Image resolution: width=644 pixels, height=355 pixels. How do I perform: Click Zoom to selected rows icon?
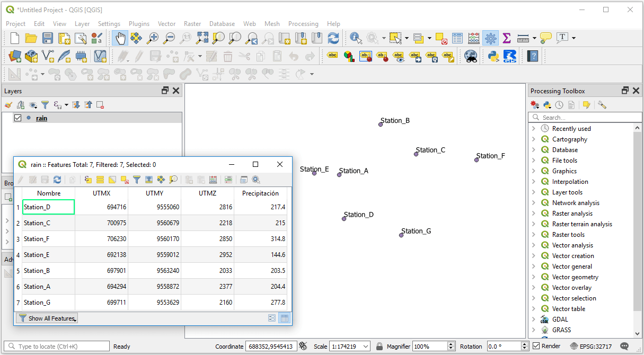coord(173,180)
